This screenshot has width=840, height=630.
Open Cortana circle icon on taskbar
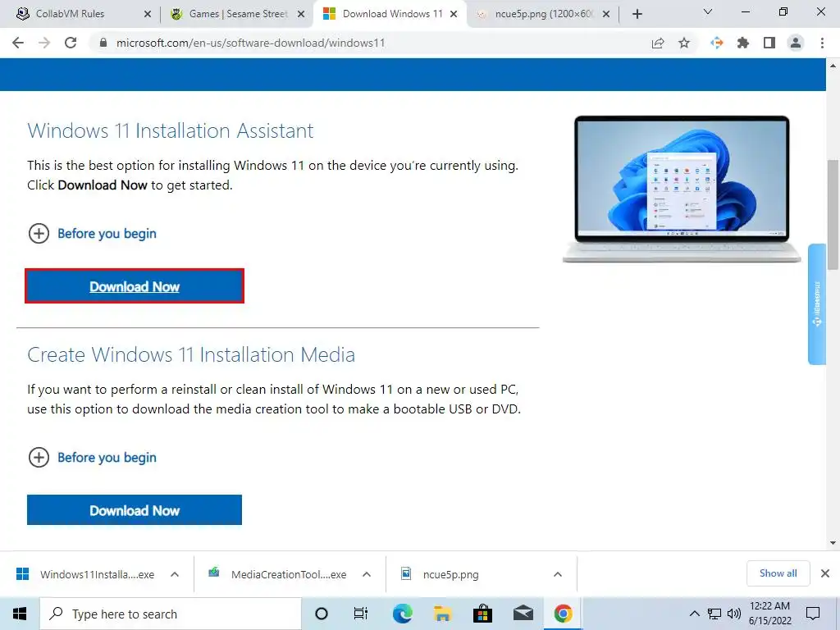coord(322,614)
